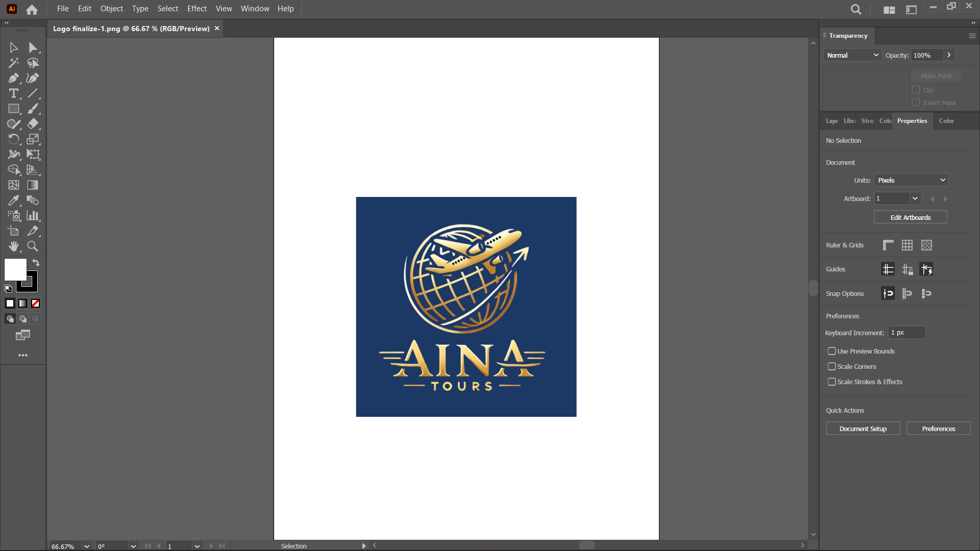Select the Rotate tool
The width and height of the screenshot is (980, 551).
coord(14,139)
